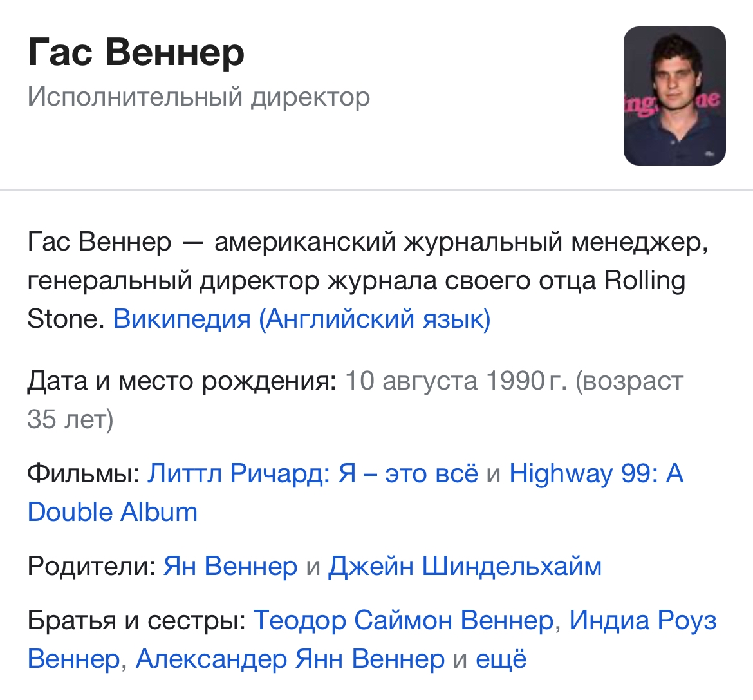Follow the Джейн Шиндельхайм link
Viewport: 753px width, 700px height.
[465, 567]
